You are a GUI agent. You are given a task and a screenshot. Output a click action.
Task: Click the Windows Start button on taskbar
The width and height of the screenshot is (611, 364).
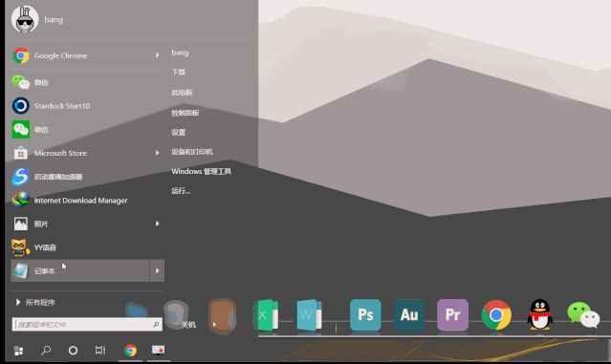[x=18, y=351]
